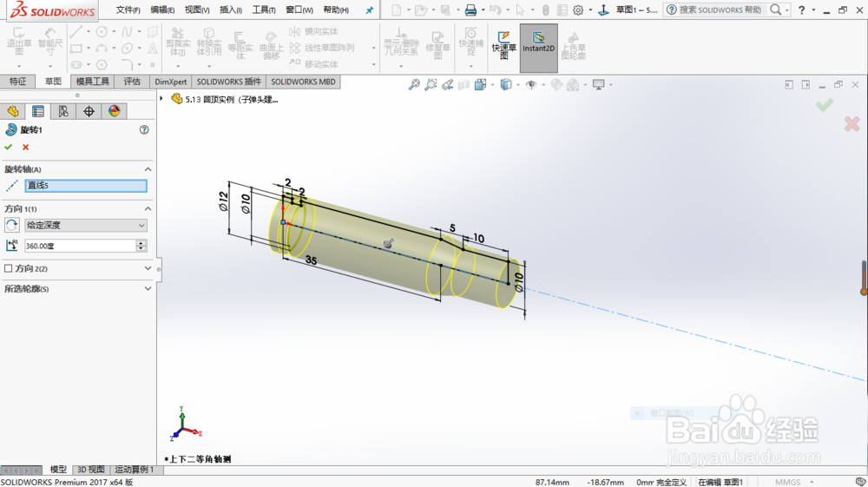Screen dimensions: 868x487
Task: Select the Ellipse sketch tool
Action: click(x=128, y=48)
